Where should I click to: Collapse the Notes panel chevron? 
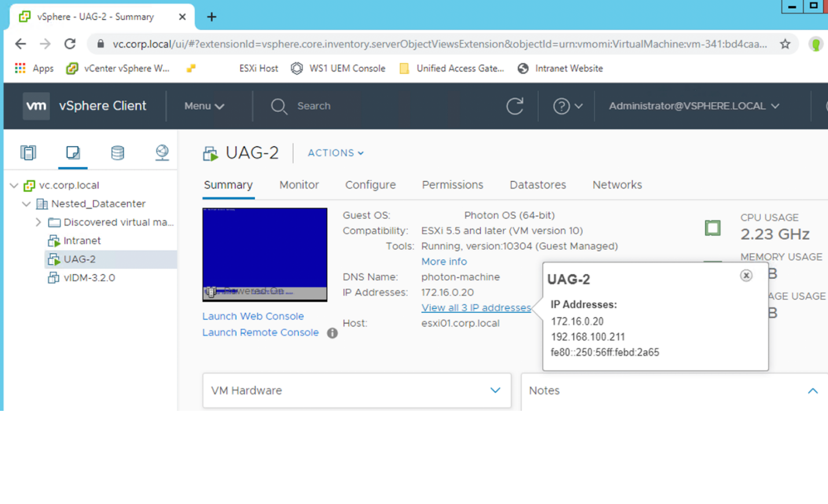[x=813, y=391]
